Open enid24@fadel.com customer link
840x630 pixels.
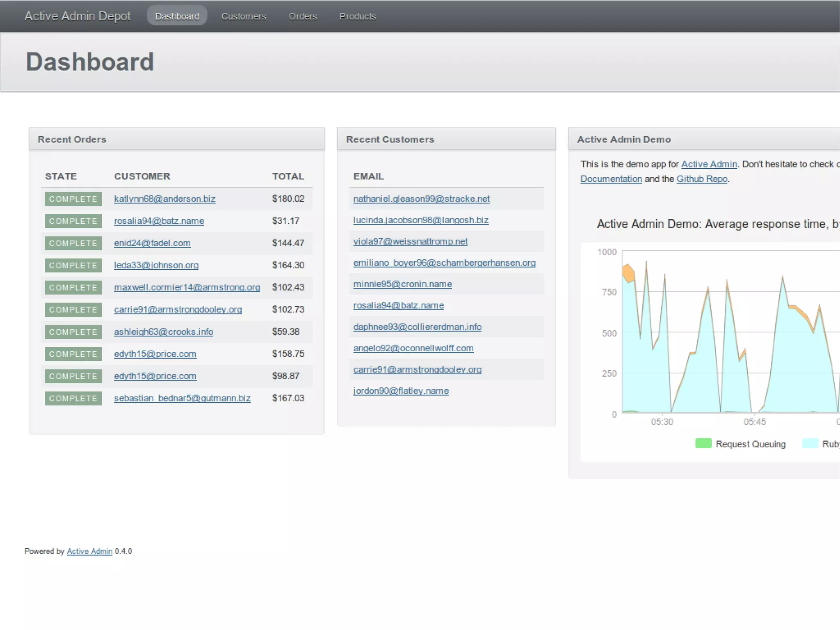click(x=152, y=243)
